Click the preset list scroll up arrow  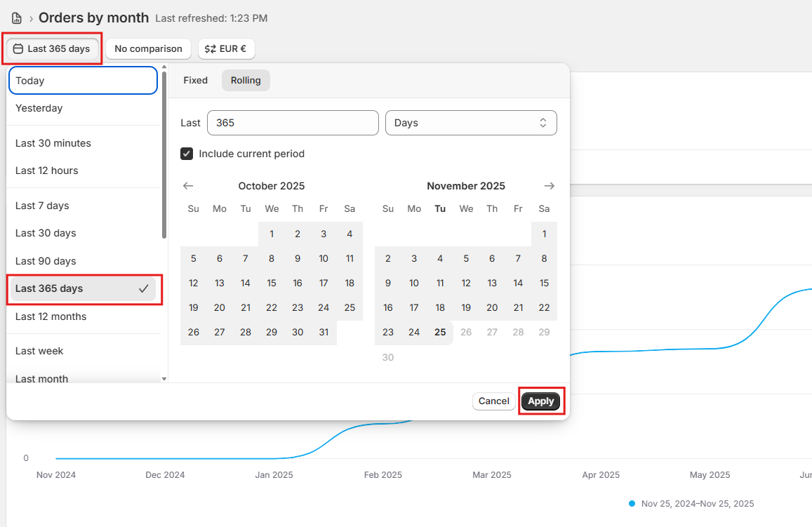(x=164, y=67)
